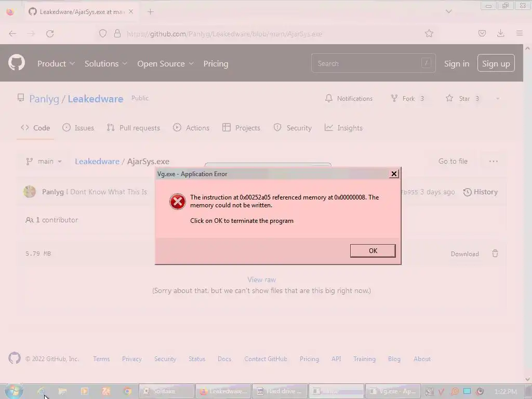532x399 pixels.
Task: Click the Sign up button
Action: (496, 63)
